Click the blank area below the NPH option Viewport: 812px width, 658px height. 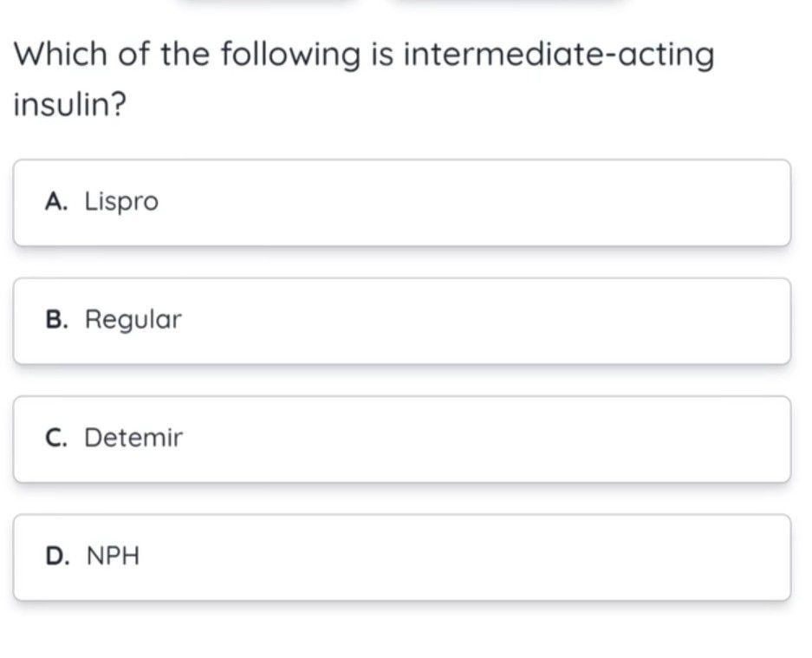click(403, 631)
